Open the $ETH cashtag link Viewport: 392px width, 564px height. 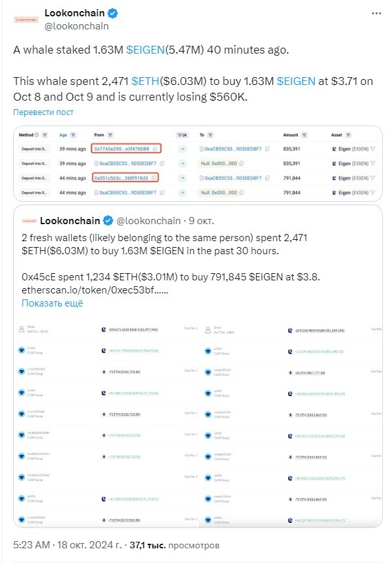pos(145,81)
